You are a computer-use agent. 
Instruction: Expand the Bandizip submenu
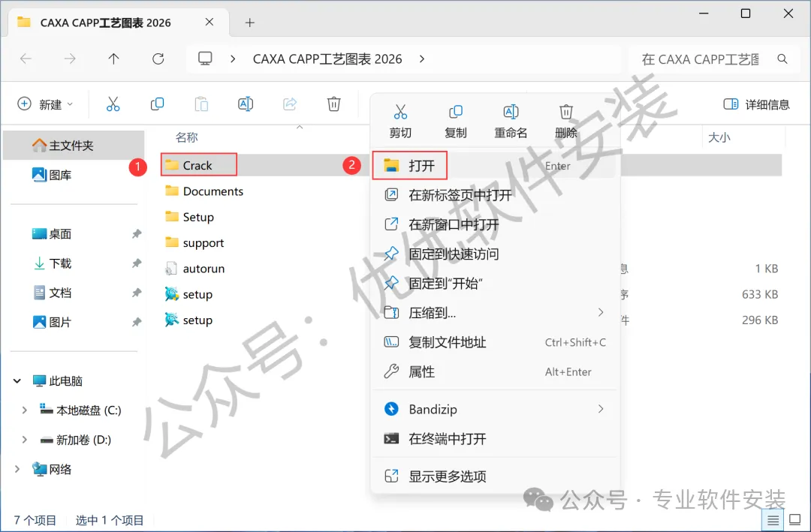601,409
